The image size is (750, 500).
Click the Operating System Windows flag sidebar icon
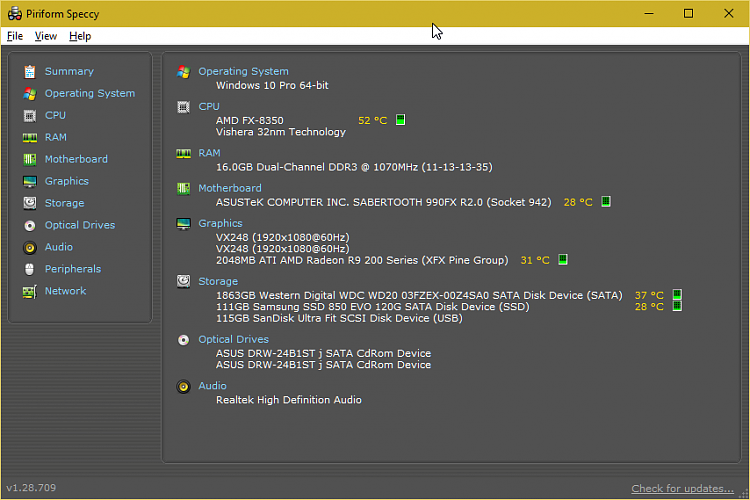tap(30, 94)
